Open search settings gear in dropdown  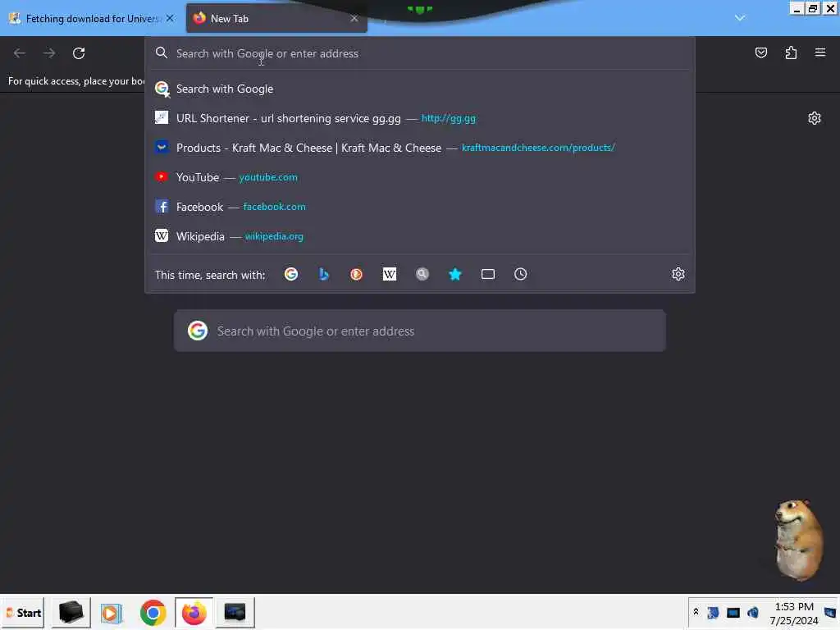tap(678, 274)
